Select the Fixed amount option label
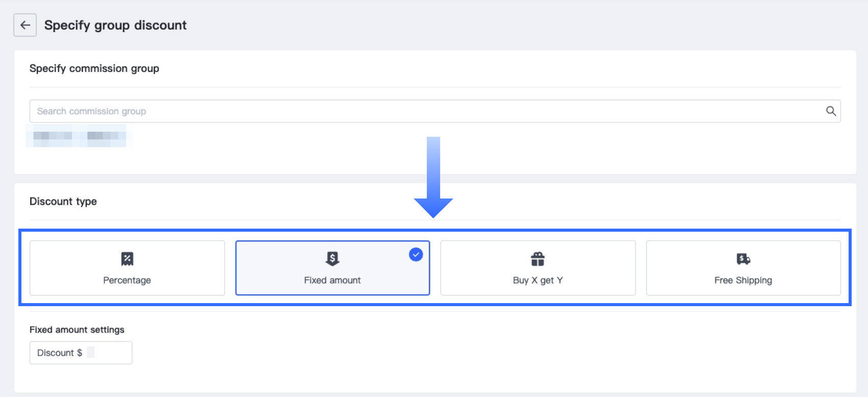The image size is (868, 397). [332, 280]
